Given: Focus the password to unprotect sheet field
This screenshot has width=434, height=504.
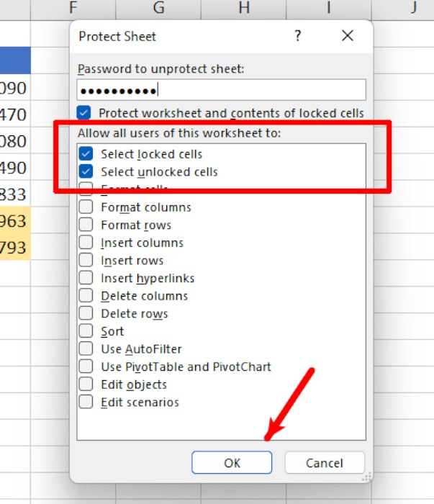Looking at the screenshot, I should (x=222, y=90).
